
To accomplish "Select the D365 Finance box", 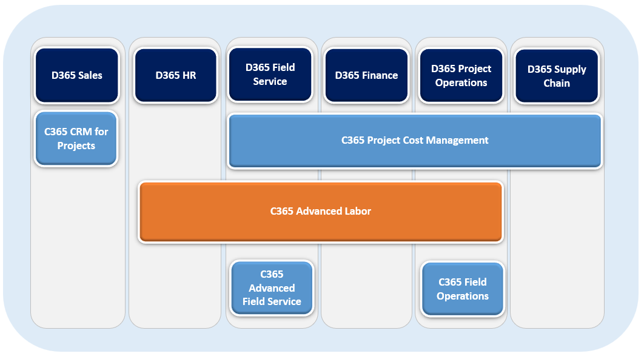I will pos(366,76).
